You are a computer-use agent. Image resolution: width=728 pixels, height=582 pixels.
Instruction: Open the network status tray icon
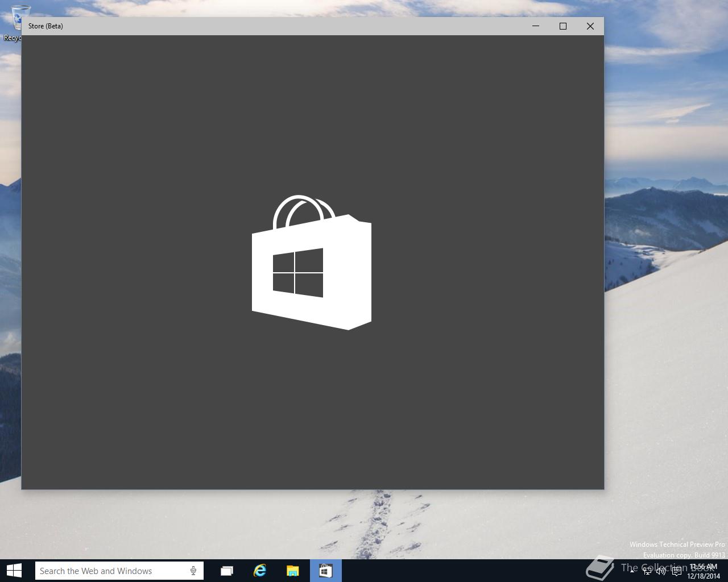click(647, 571)
